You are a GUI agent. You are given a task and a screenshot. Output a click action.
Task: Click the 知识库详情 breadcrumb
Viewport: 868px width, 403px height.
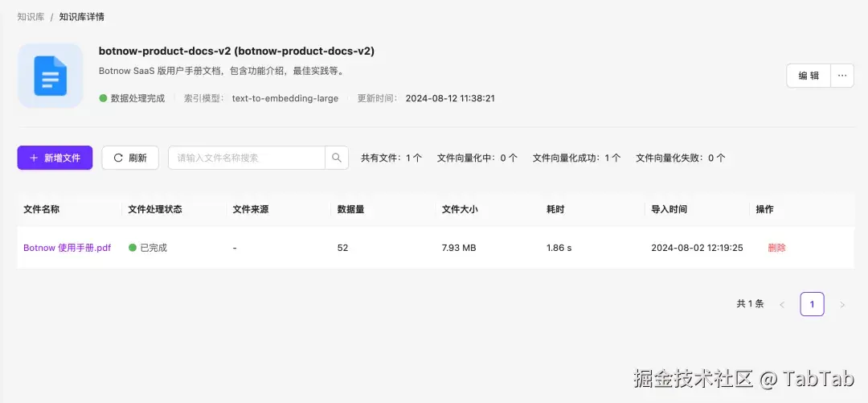tap(81, 17)
